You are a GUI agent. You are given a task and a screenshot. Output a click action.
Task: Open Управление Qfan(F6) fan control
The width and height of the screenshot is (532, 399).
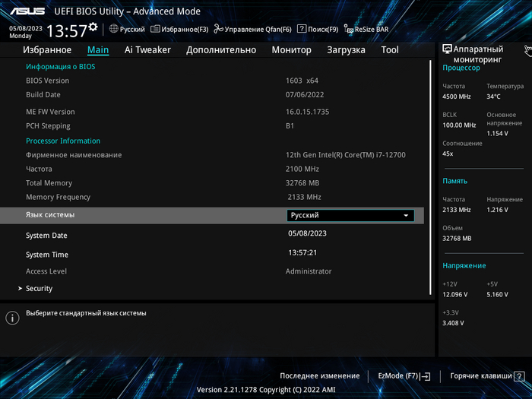point(252,29)
